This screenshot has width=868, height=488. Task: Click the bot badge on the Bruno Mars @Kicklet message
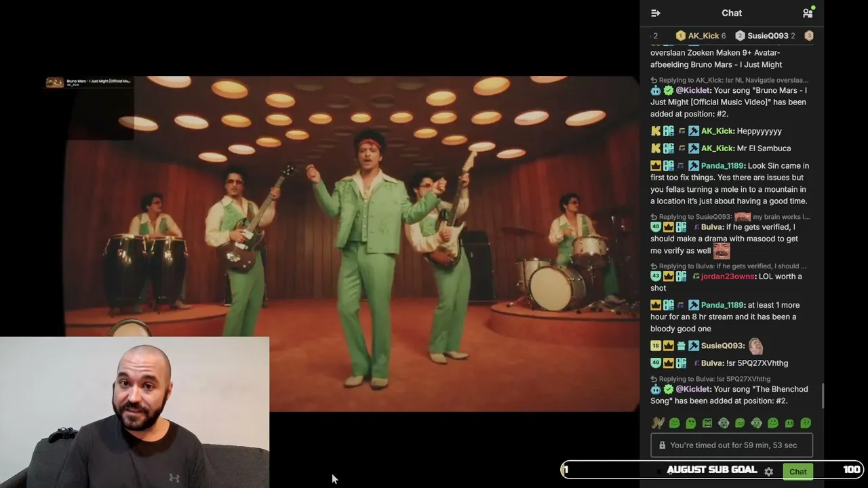pyautogui.click(x=656, y=90)
